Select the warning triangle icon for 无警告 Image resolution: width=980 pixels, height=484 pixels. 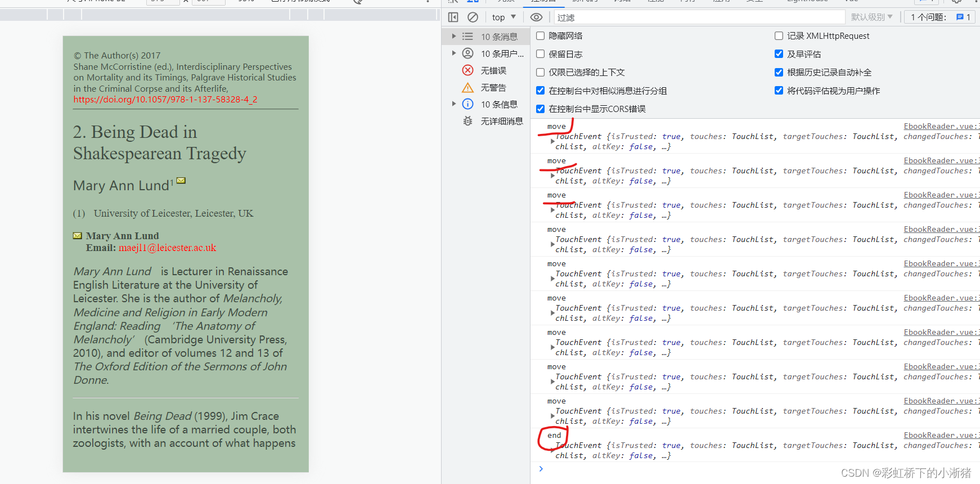coord(467,87)
